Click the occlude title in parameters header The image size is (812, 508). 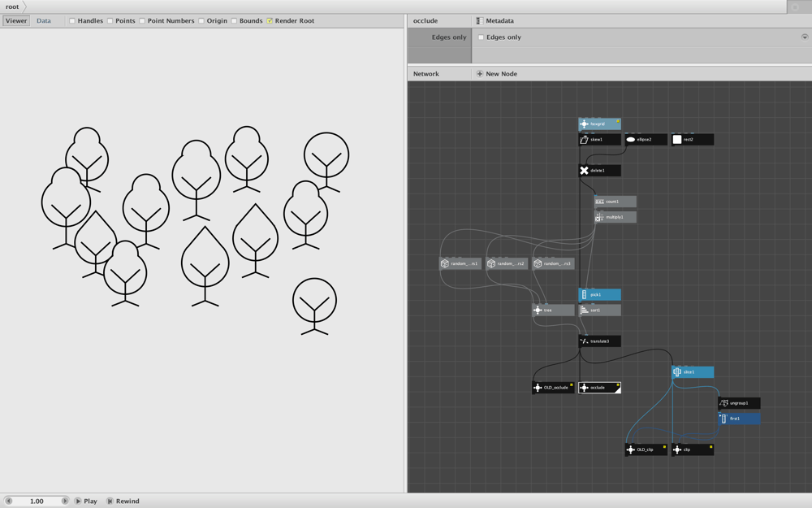pyautogui.click(x=425, y=21)
